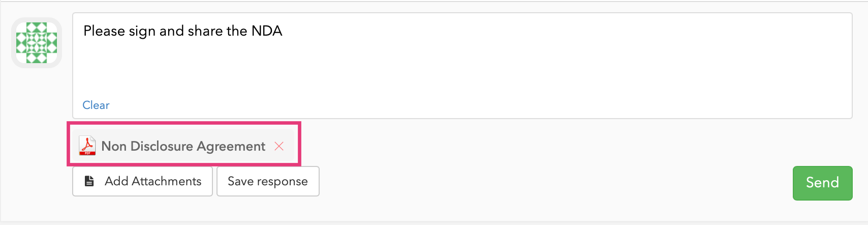Click the Add Attachments button
This screenshot has width=868, height=225.
tap(142, 181)
